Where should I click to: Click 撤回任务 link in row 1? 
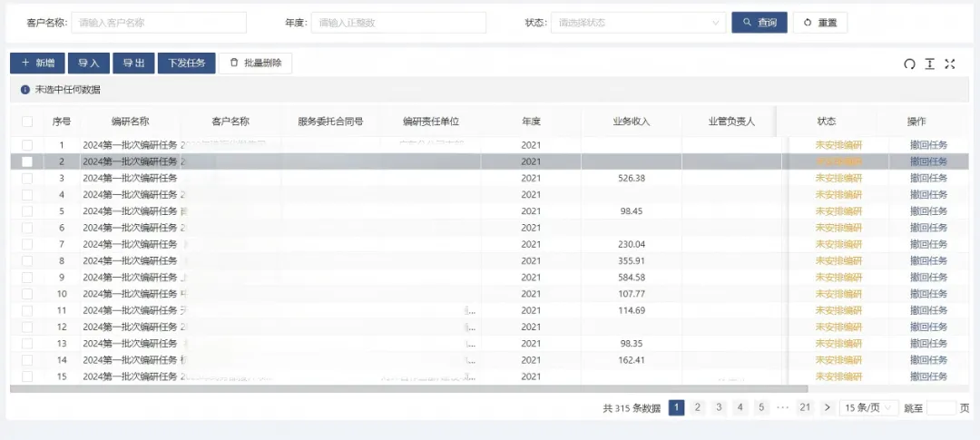point(929,145)
